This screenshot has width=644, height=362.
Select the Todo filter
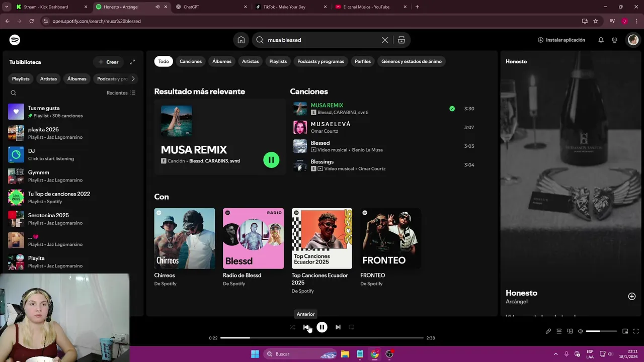(164, 61)
